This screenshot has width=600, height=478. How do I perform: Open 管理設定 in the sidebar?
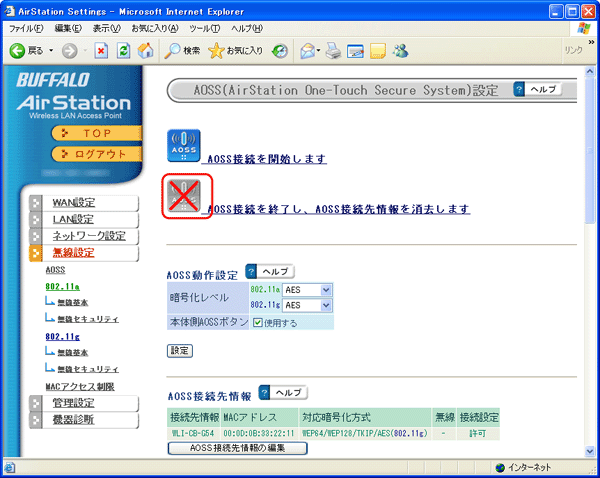73,403
